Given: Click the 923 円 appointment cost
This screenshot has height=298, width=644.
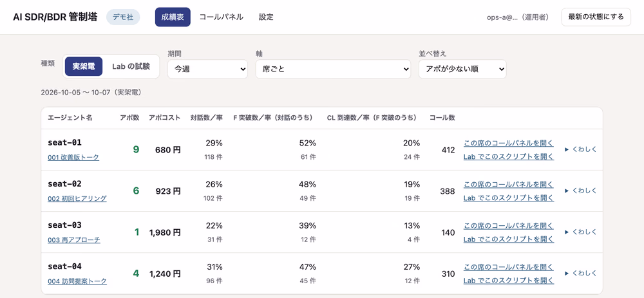Looking at the screenshot, I should click(167, 191).
